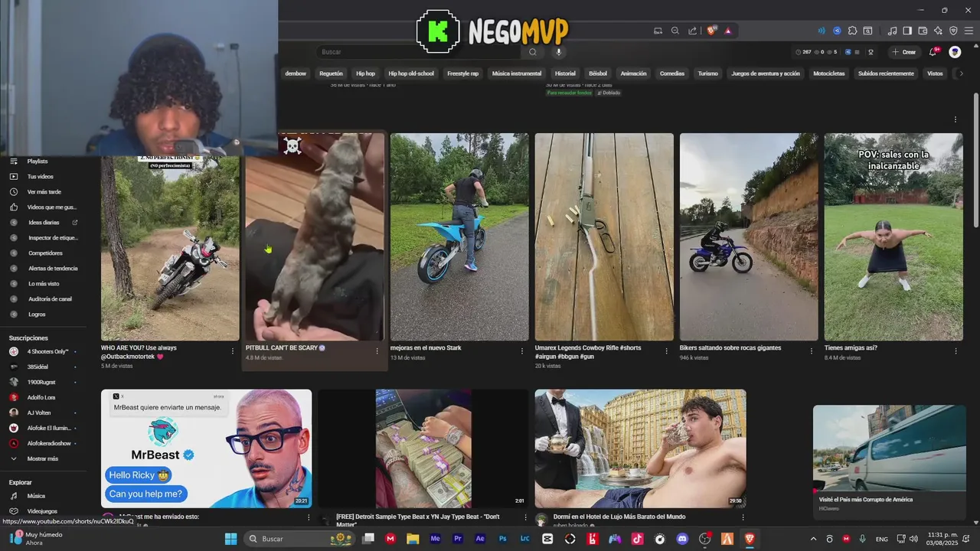Play the MrBeast quiere enviarte un mensaje video
Screen dimensions: 980x551
207,448
